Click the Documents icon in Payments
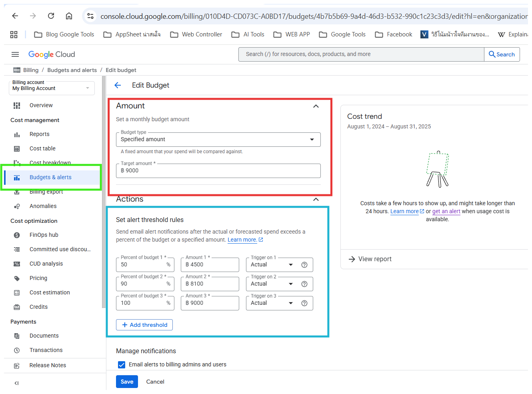The height and width of the screenshot is (394, 532). tap(17, 336)
